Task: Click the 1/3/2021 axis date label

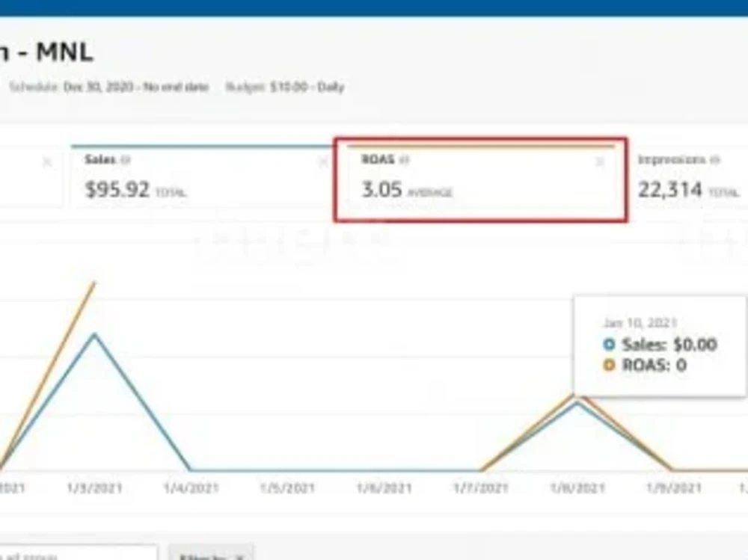Action: tap(94, 488)
